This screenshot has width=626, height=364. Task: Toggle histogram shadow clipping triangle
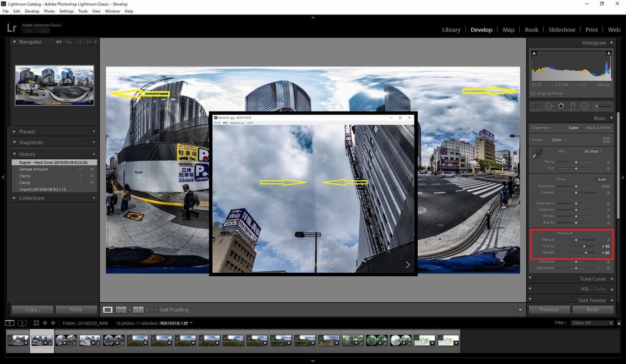click(x=534, y=53)
